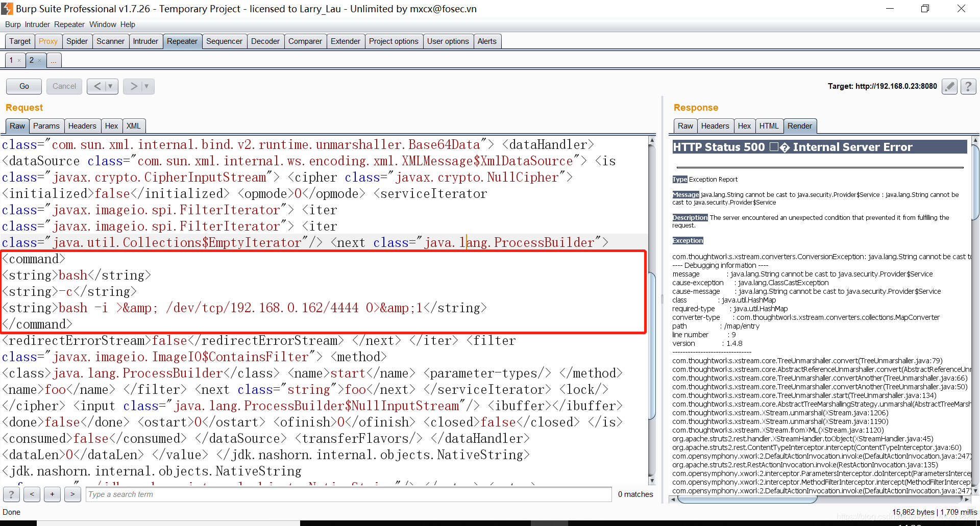Click '15,862 bytes | 1,709 millis' status

tap(935, 512)
